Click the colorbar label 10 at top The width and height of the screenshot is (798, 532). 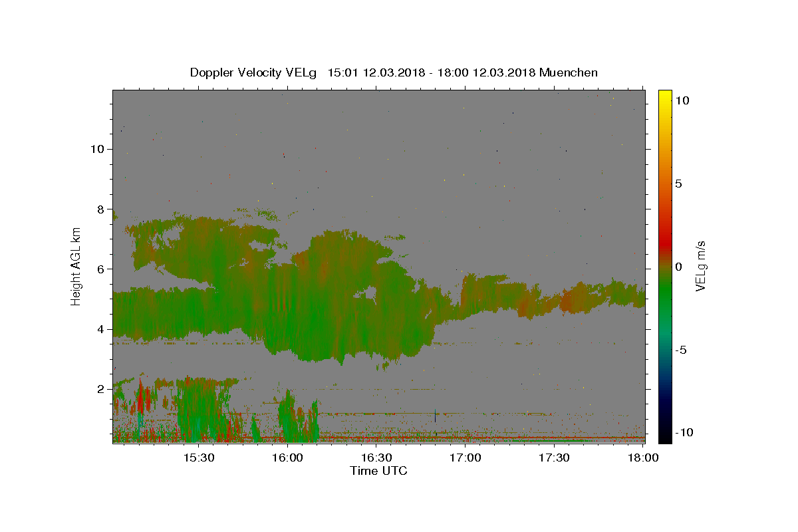[682, 100]
